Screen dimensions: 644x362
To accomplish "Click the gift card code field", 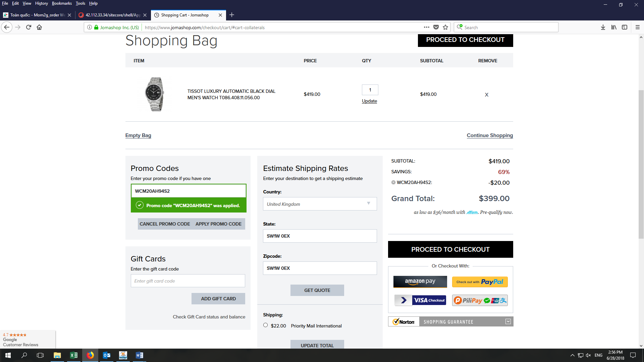I will tap(188, 281).
